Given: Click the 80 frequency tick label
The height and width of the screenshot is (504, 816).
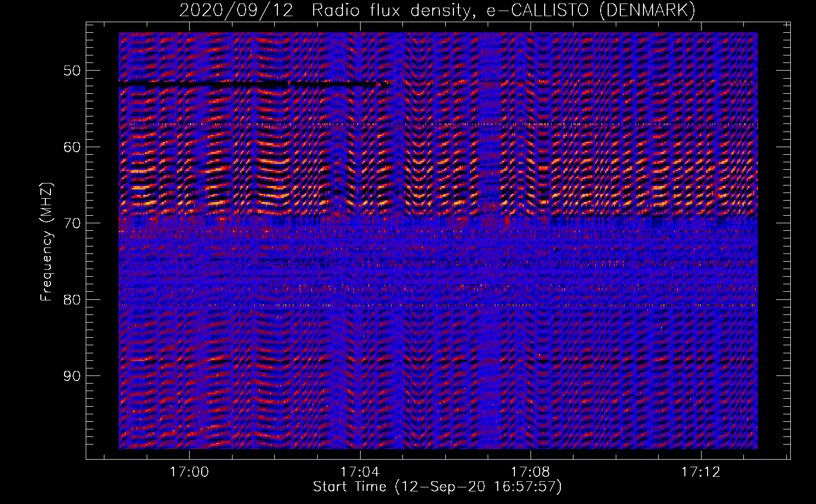Looking at the screenshot, I should pos(72,300).
